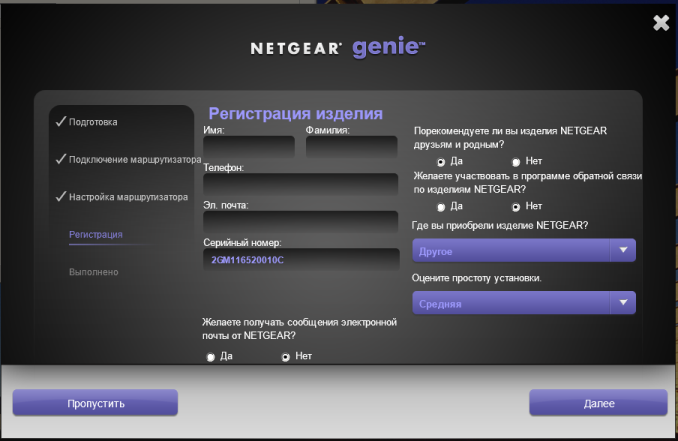The width and height of the screenshot is (678, 441).
Task: Click the Регистрация изделия heading
Action: (296, 114)
